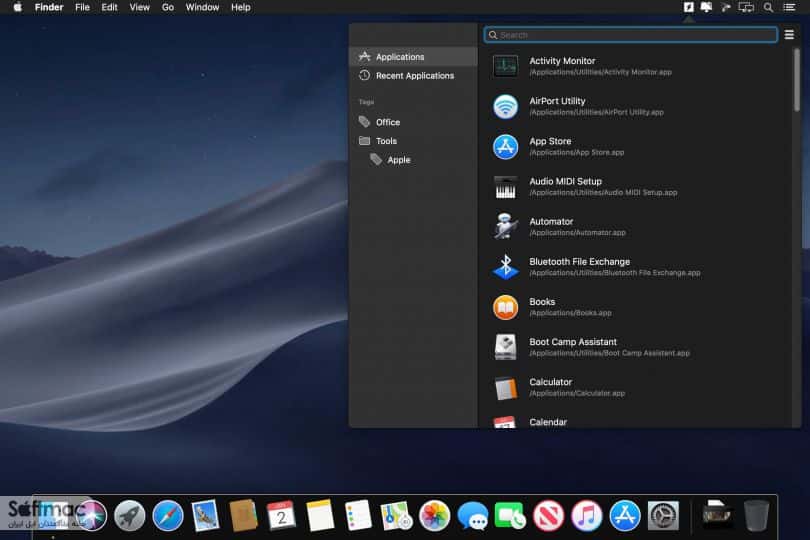Open the folder stack in the Dock

[717, 514]
